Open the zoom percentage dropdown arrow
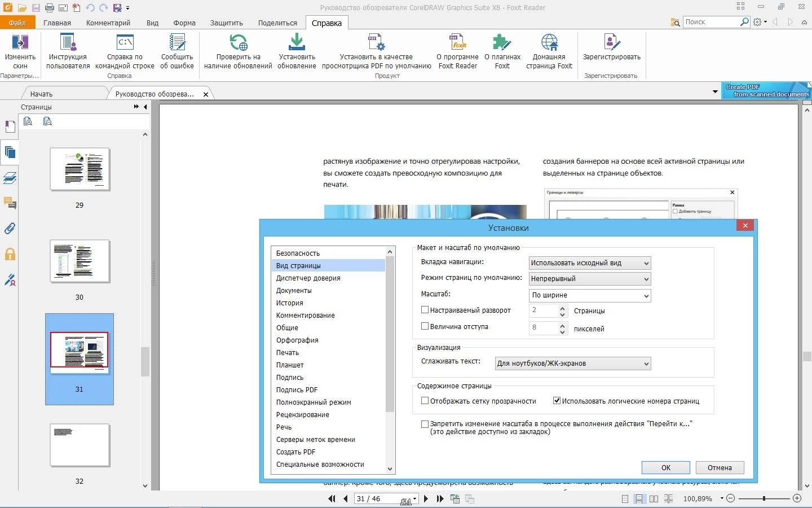812x508 pixels. click(721, 499)
